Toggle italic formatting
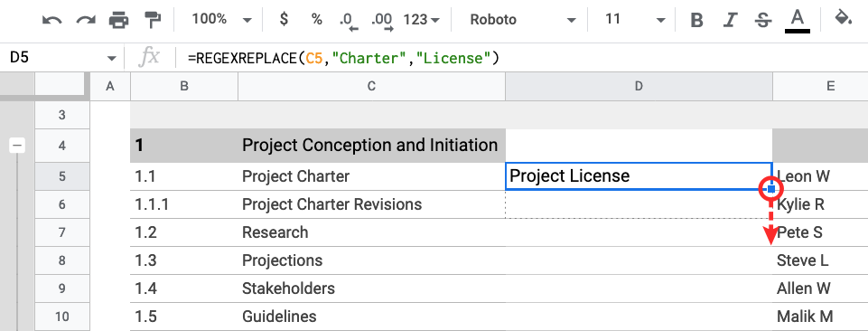 click(731, 21)
